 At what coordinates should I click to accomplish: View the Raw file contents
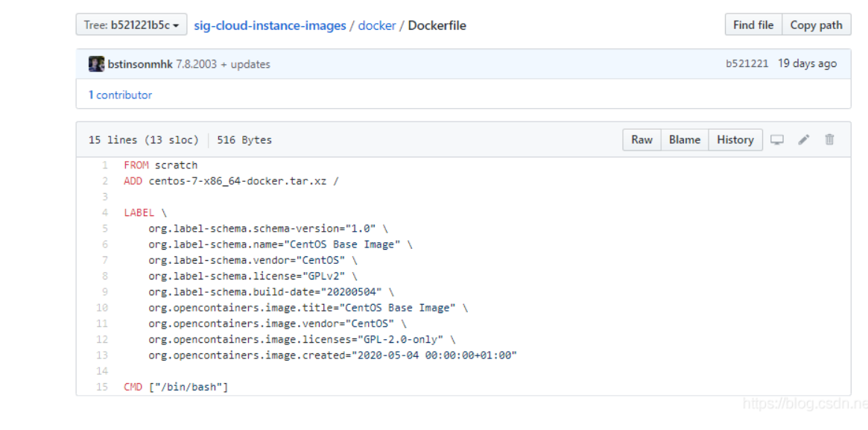click(642, 140)
